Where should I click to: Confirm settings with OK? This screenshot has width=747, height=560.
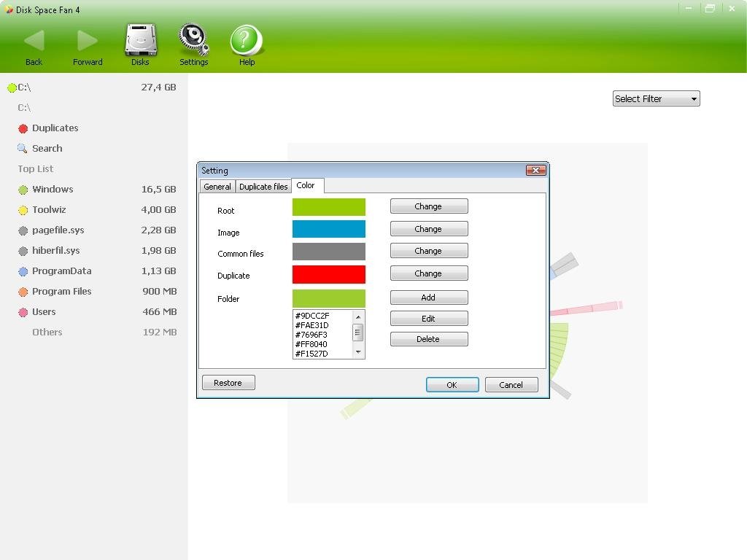pyautogui.click(x=452, y=385)
